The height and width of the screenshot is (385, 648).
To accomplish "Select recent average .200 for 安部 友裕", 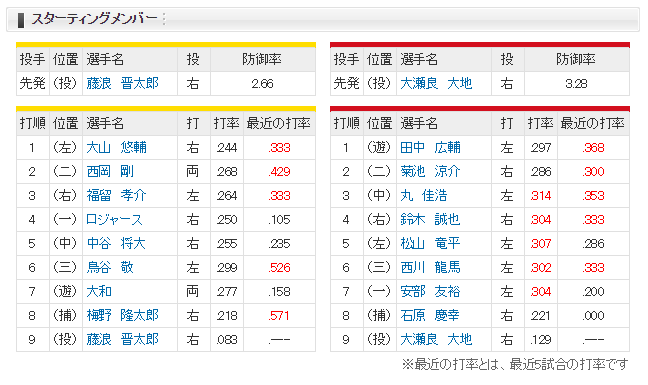I will click(x=593, y=292).
